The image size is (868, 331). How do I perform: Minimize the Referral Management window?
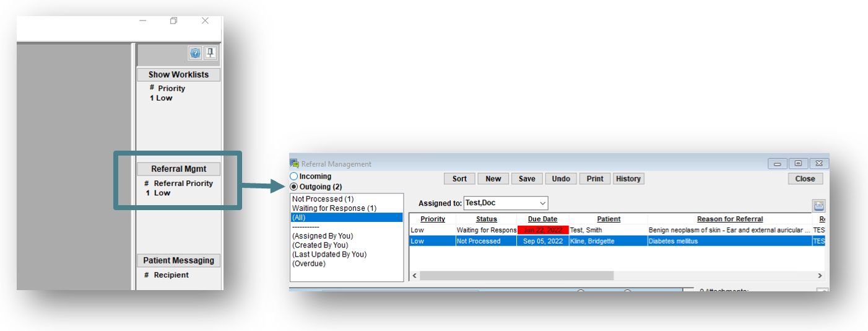[778, 164]
